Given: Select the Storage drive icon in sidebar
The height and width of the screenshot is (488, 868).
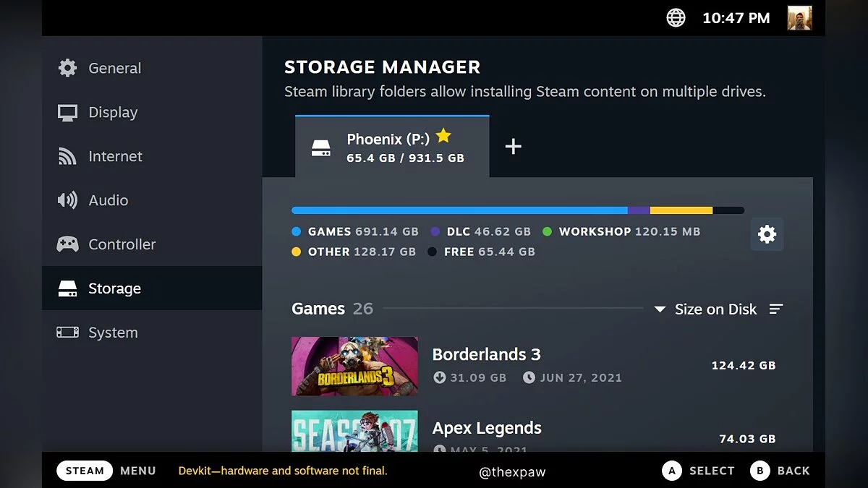Looking at the screenshot, I should pos(67,288).
